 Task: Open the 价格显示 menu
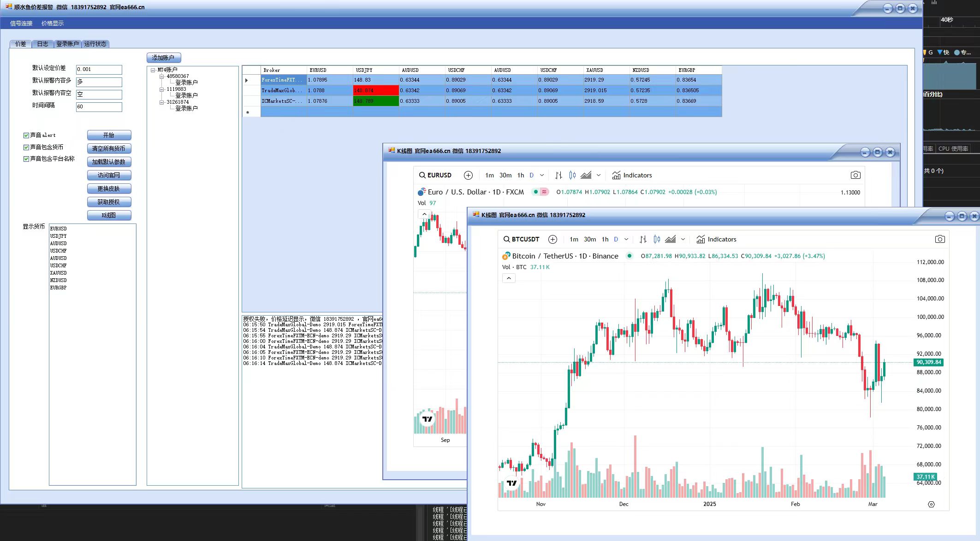pyautogui.click(x=52, y=24)
